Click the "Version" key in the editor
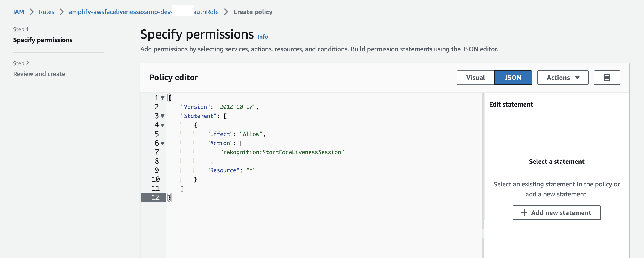Screen dimensions: 644x258 point(195,107)
